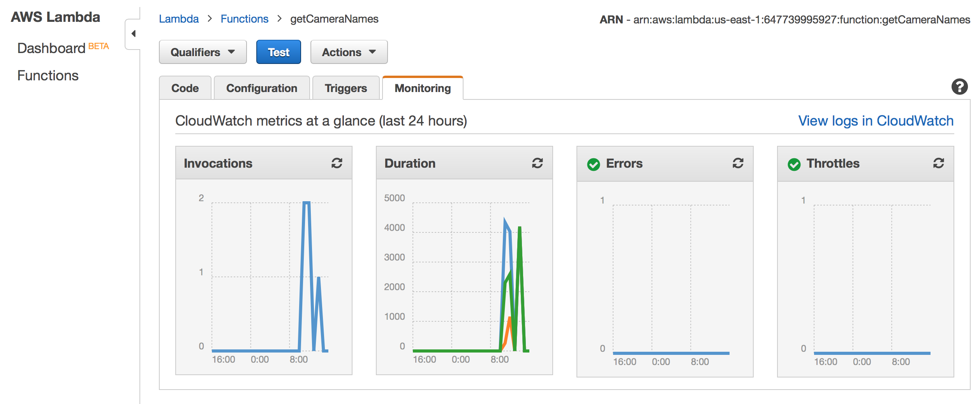Click the 5000 axis label in Duration
Image resolution: width=980 pixels, height=404 pixels.
tap(395, 198)
